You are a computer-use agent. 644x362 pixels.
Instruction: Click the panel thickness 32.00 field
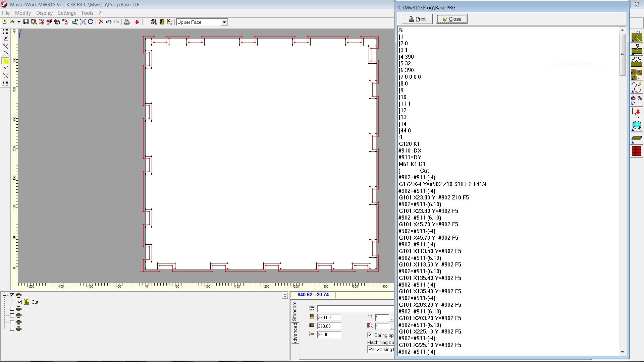[329, 335]
